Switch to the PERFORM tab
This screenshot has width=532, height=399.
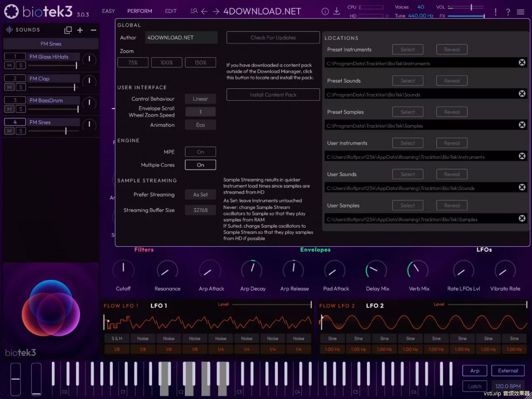pos(139,11)
